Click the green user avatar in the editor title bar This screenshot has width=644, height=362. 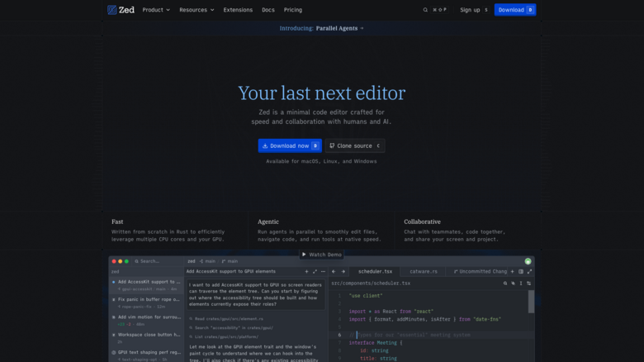pyautogui.click(x=528, y=261)
